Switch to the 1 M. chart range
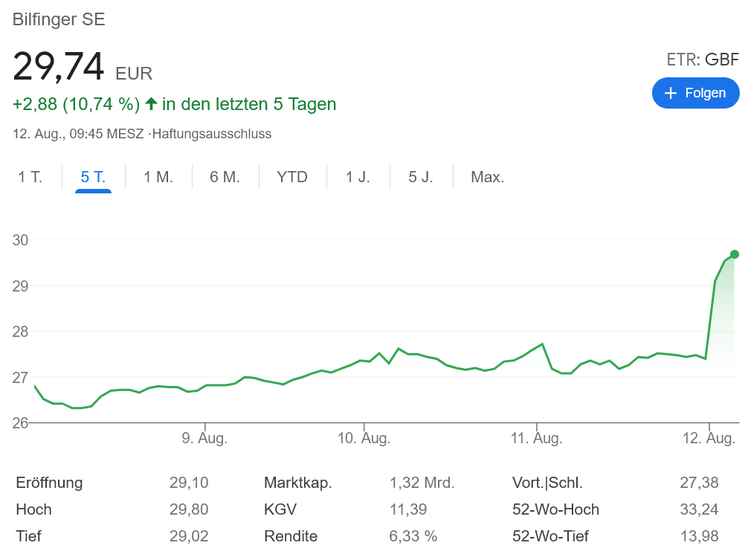748x560 pixels. 158,177
